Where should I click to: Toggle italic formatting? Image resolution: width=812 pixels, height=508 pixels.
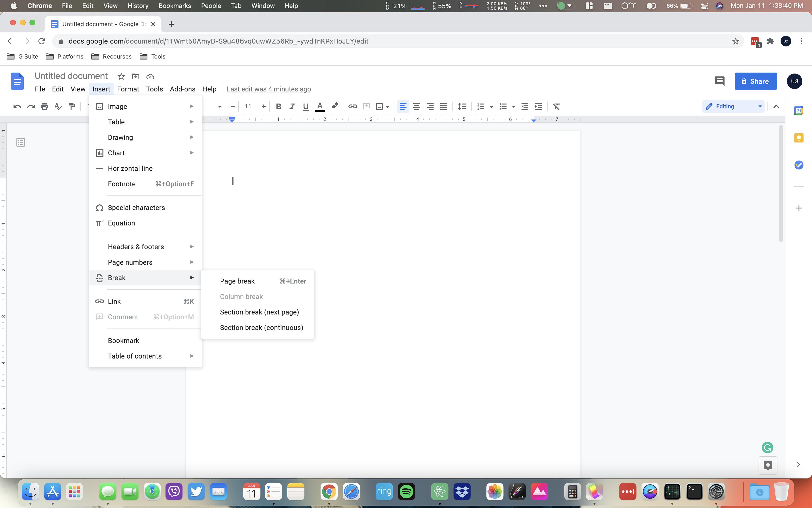(x=292, y=106)
